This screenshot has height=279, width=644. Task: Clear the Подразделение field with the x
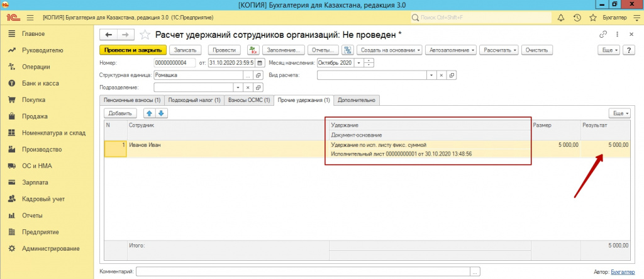point(248,88)
